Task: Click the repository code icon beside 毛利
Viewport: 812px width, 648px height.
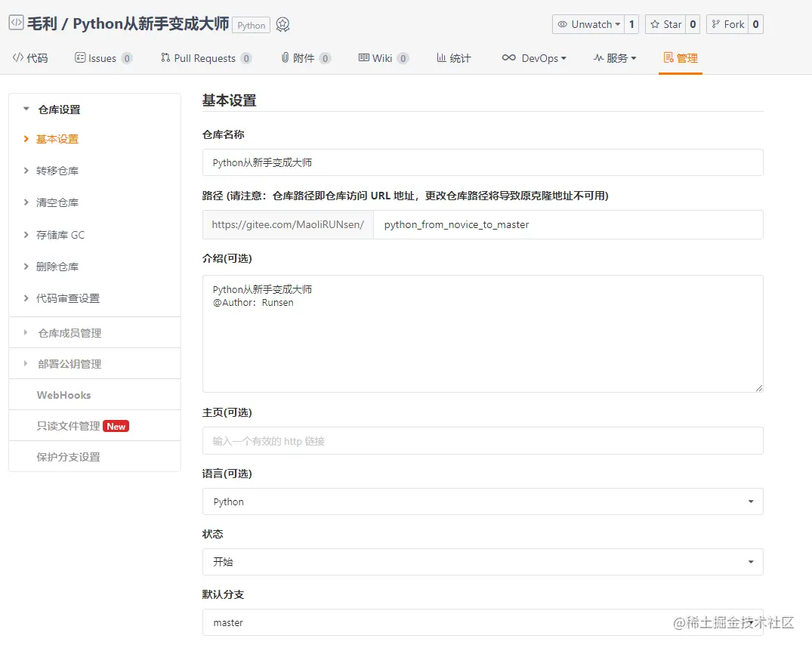Action: pyautogui.click(x=16, y=23)
